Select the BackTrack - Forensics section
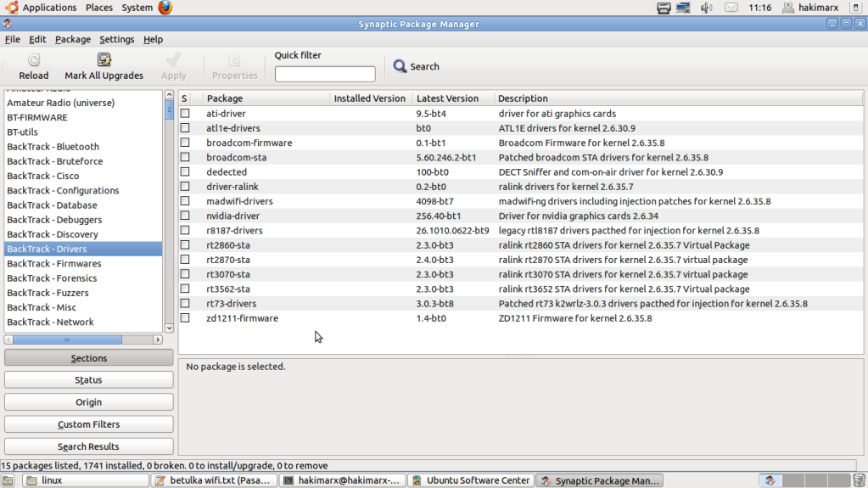The height and width of the screenshot is (488, 868). coord(83,278)
